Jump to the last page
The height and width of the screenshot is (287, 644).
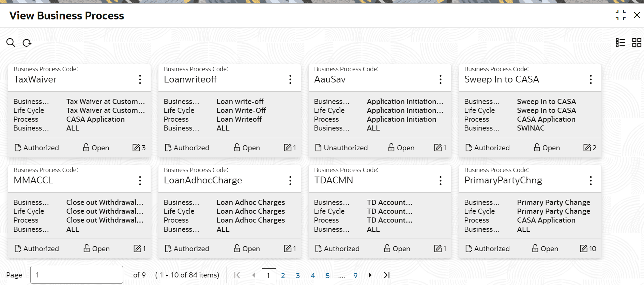coord(387,275)
